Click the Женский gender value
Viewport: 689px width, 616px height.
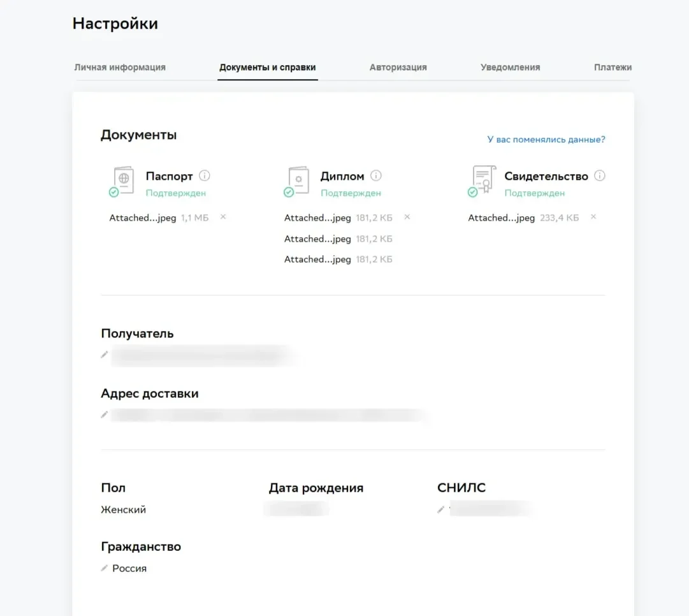click(x=124, y=510)
